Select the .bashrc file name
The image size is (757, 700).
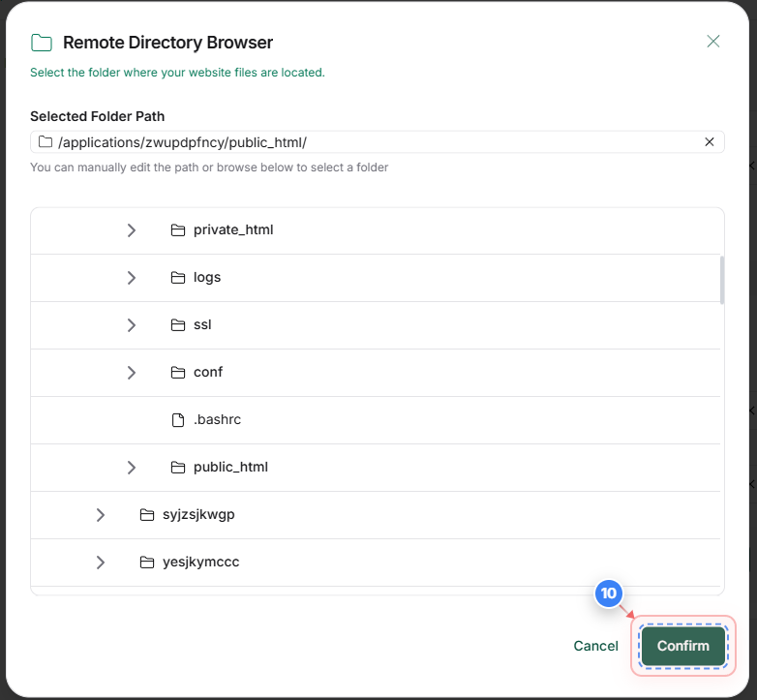coord(217,419)
